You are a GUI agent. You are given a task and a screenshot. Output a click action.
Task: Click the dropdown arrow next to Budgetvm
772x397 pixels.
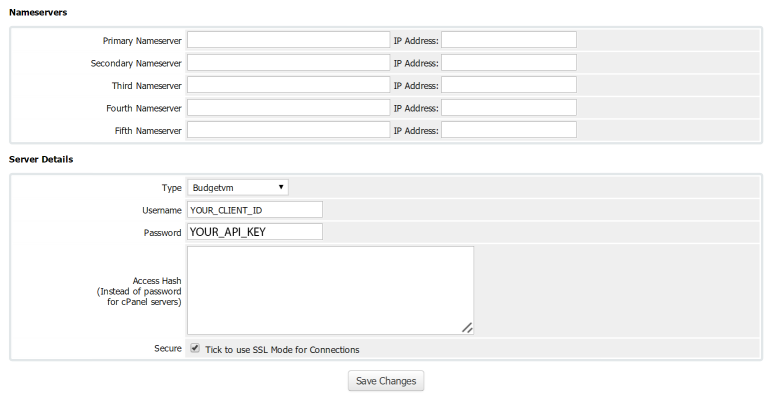[281, 187]
